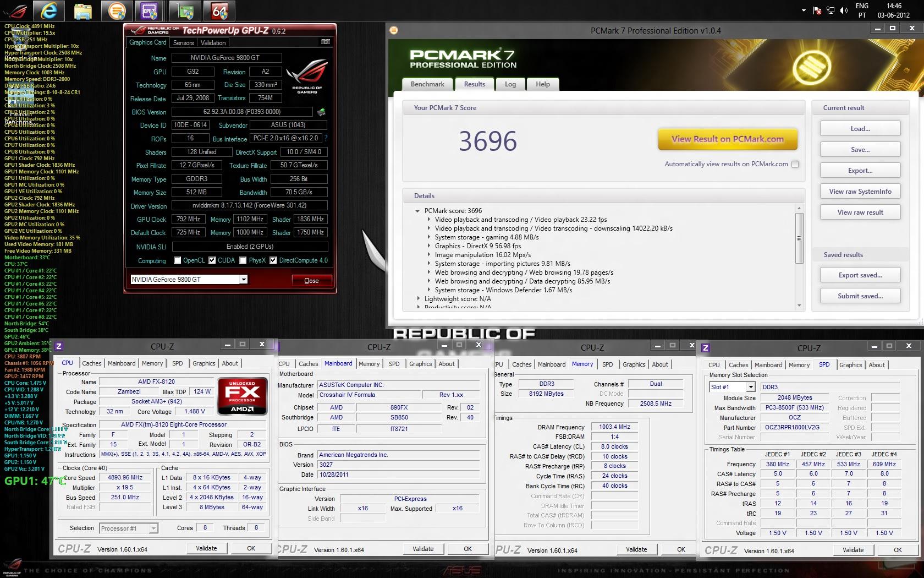Click the Core Speed 4893.96 MHz value
Image resolution: width=924 pixels, height=578 pixels.
tap(125, 478)
